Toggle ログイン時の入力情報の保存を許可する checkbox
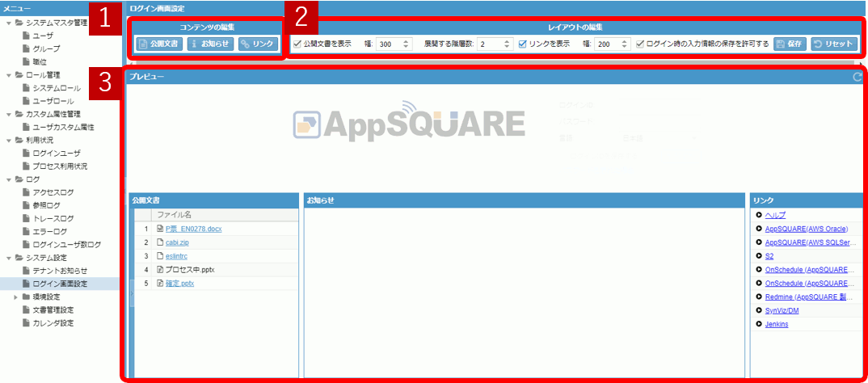The width and height of the screenshot is (868, 383). click(x=640, y=44)
